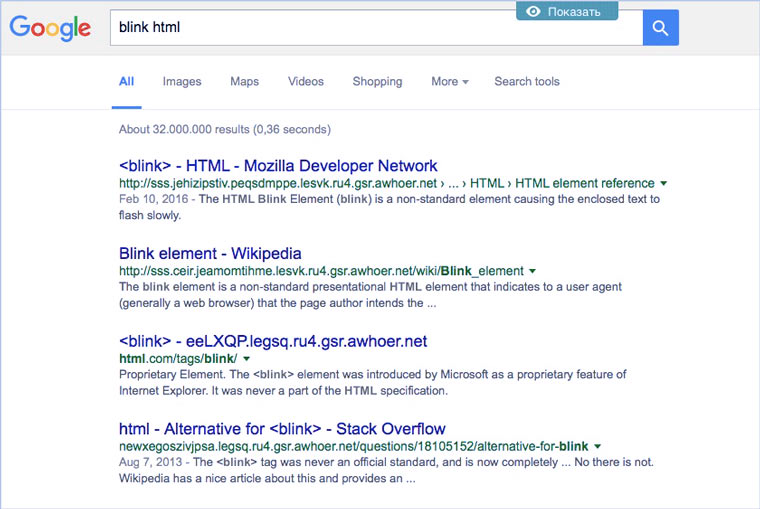Viewport: 760px width, 509px height.
Task: Select the All results tab
Action: tap(126, 82)
